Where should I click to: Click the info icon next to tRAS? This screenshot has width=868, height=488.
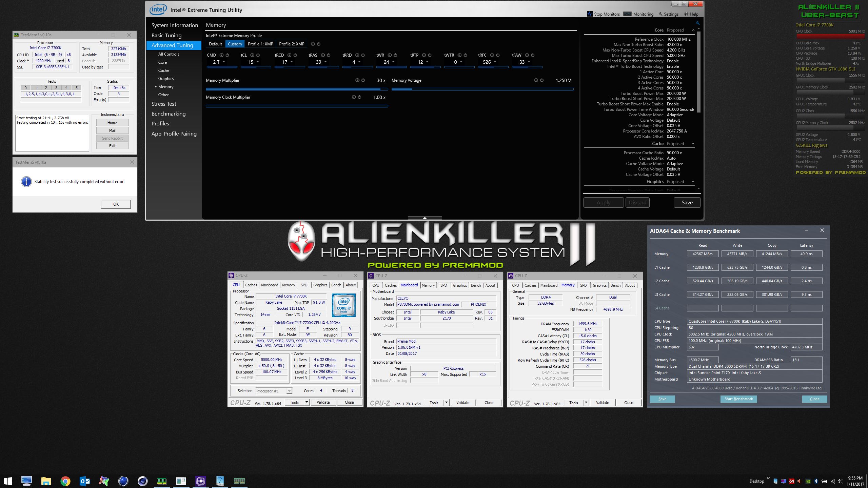[323, 55]
